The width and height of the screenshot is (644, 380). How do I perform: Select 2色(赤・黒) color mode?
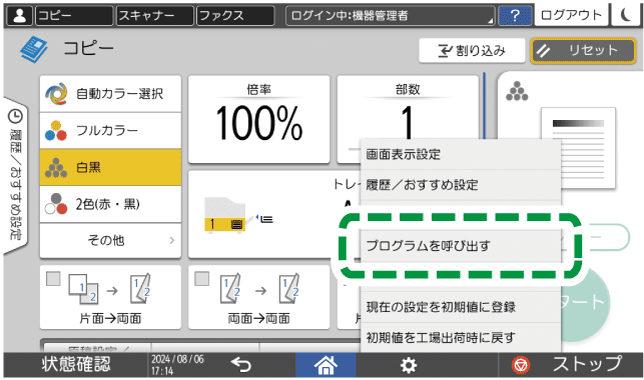click(110, 204)
